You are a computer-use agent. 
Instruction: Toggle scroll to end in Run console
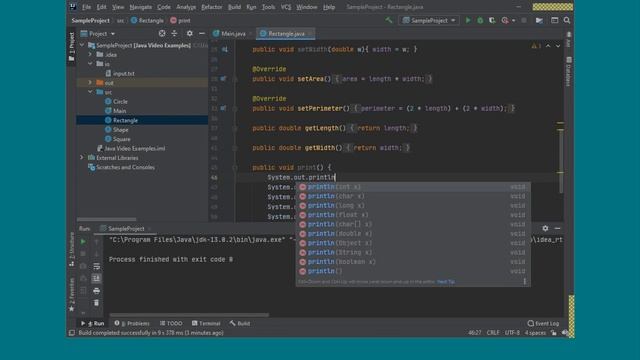[96, 278]
